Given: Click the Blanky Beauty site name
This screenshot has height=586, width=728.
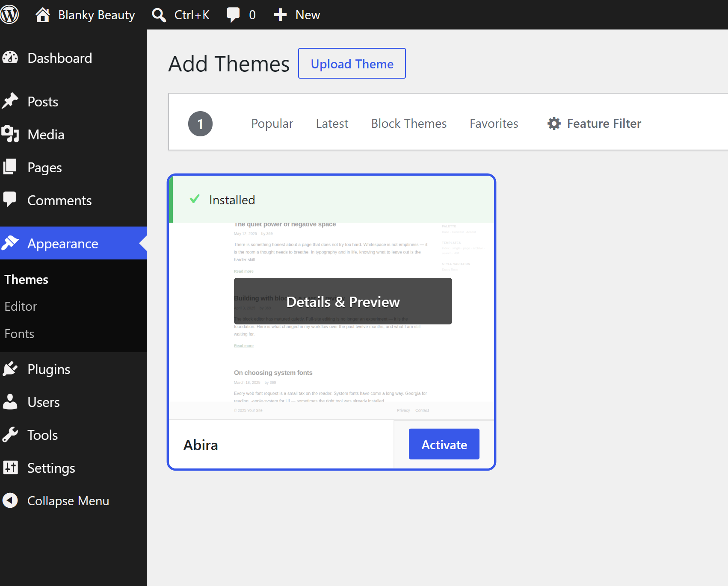Looking at the screenshot, I should (x=97, y=15).
